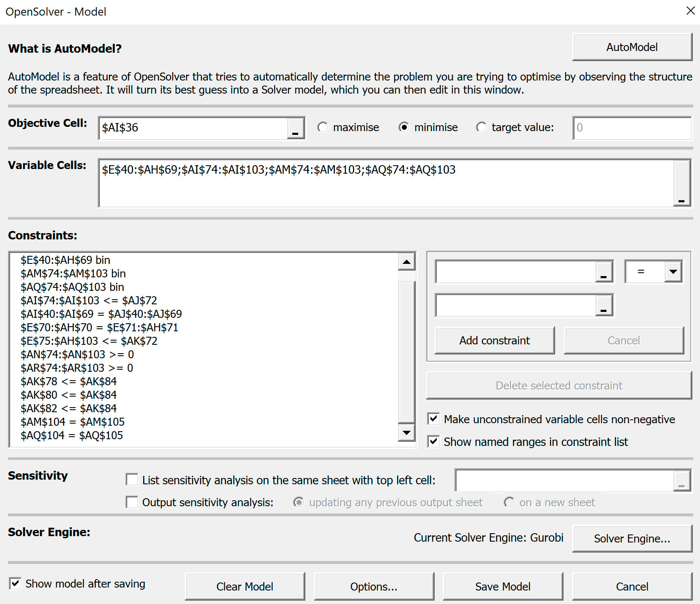
Task: Click the target value input field
Action: (632, 128)
